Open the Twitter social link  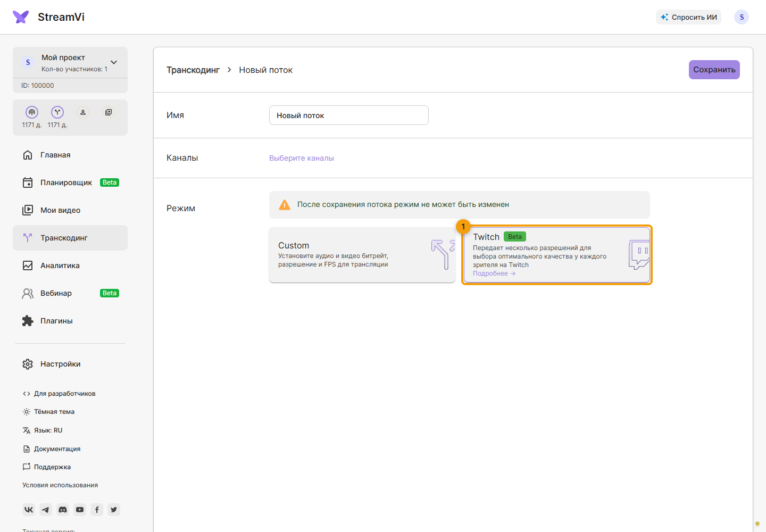tap(114, 510)
